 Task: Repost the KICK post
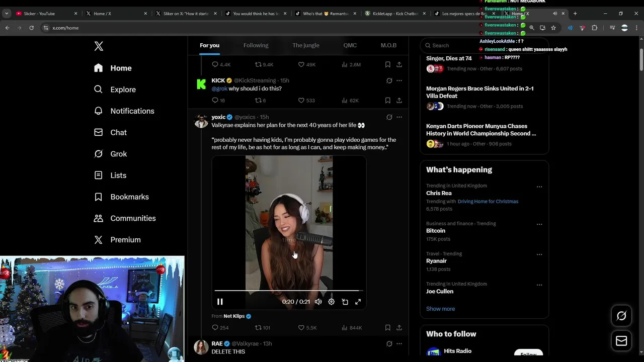[x=260, y=101]
